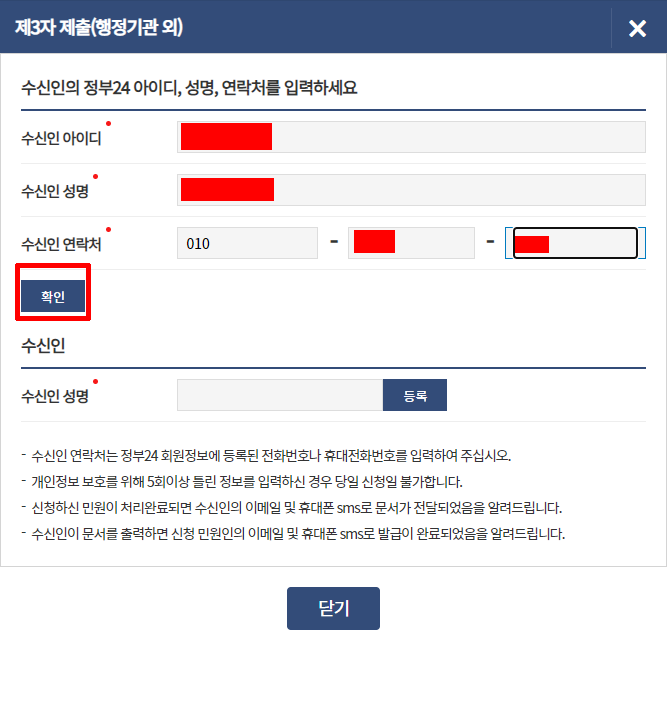This screenshot has height=710, width=667.
Task: Click the 수신인 성명 field beside 등록
Action: (x=280, y=395)
